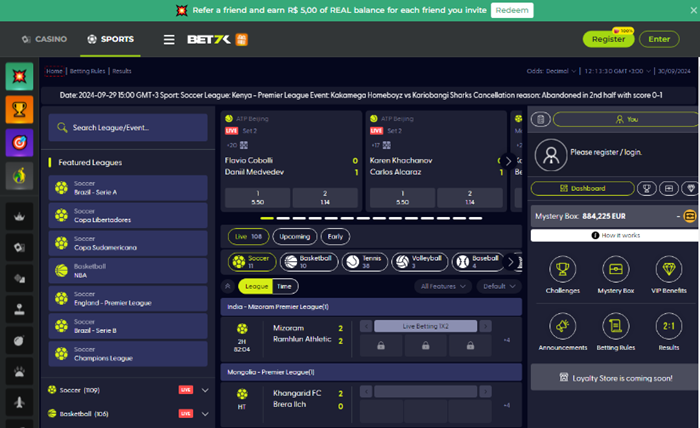Select the Upcoming events filter
Image resolution: width=700 pixels, height=428 pixels.
[x=294, y=236]
